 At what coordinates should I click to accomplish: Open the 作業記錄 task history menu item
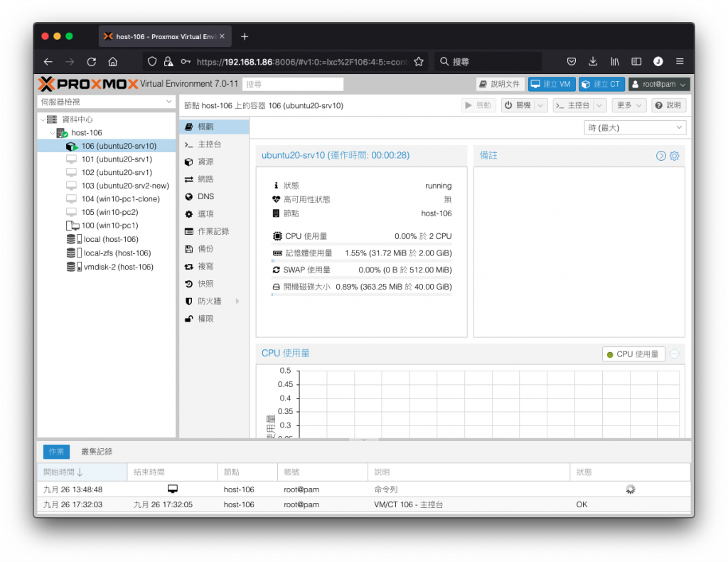214,231
